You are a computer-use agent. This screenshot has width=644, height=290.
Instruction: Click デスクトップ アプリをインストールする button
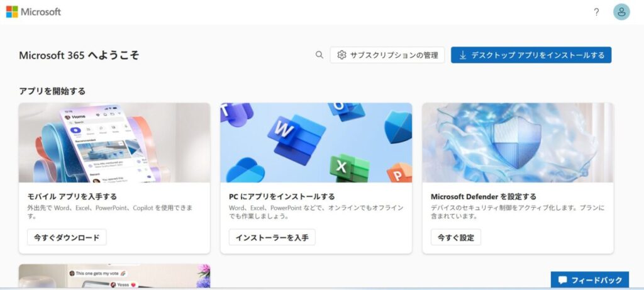pyautogui.click(x=531, y=55)
